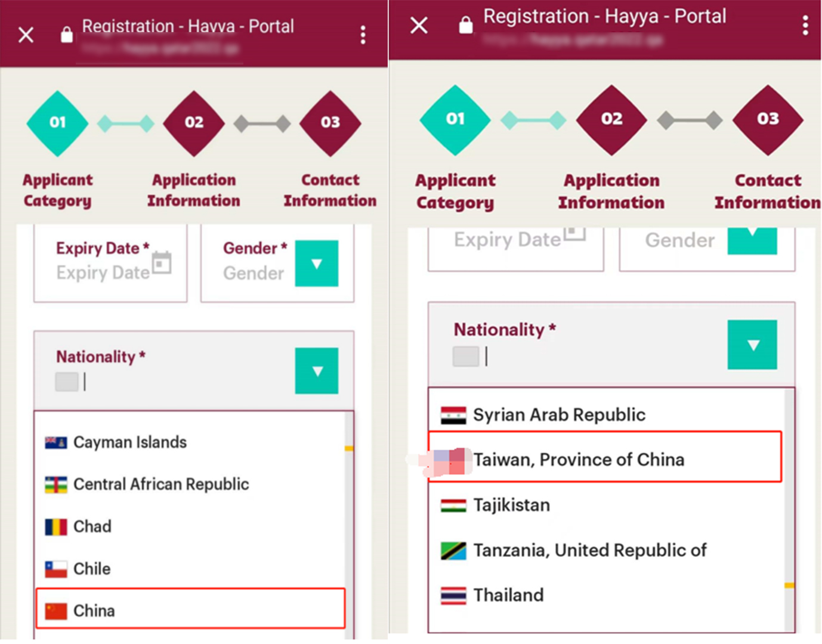The height and width of the screenshot is (644, 822).
Task: Click the Syrian Arab Republic flag icon
Action: click(453, 415)
